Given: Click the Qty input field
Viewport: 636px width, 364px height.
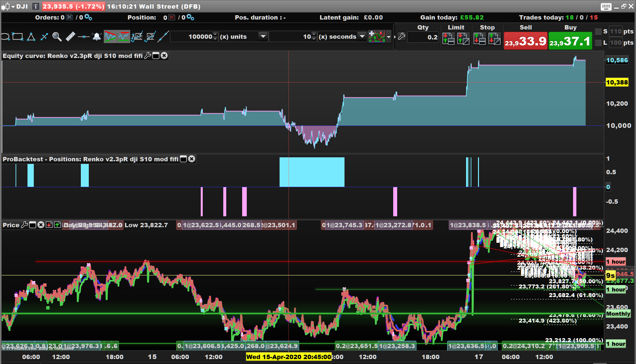Looking at the screenshot, I should [423, 37].
